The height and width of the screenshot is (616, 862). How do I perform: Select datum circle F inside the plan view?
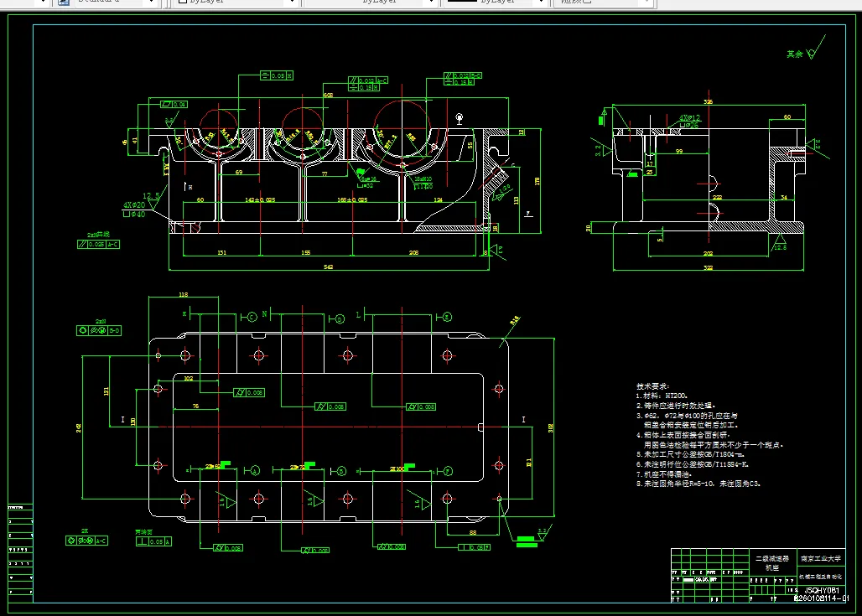click(448, 471)
